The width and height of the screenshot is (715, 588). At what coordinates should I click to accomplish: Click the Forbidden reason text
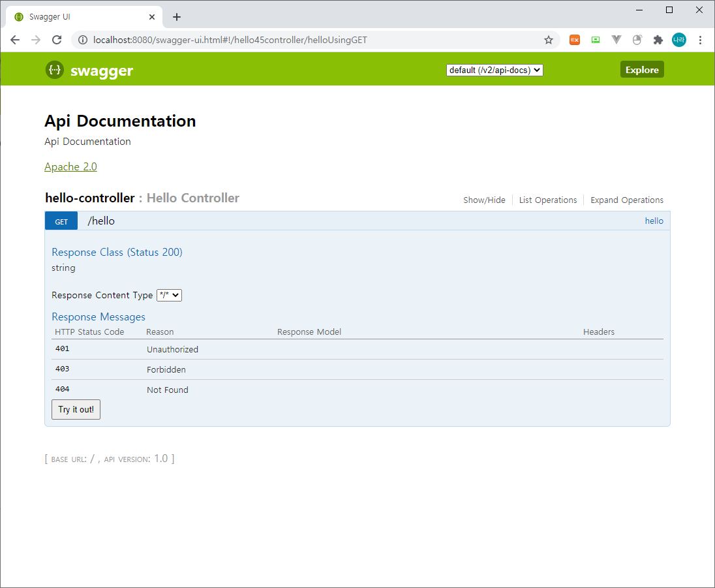(166, 369)
